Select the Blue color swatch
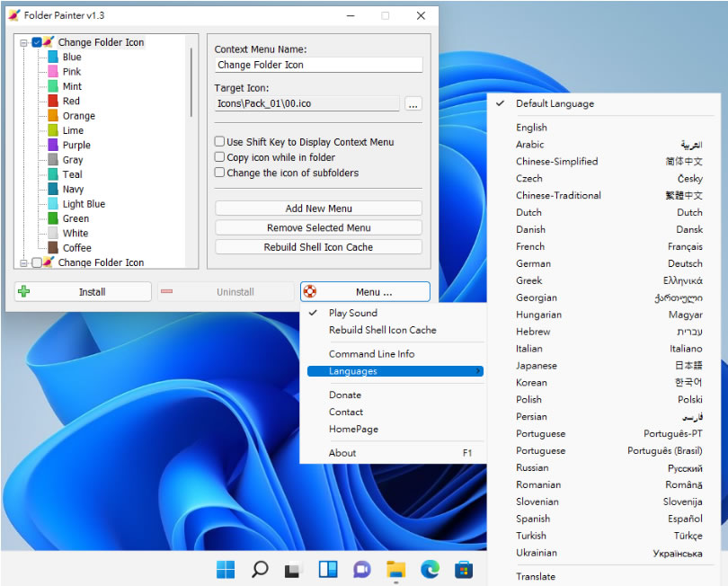 click(53, 58)
